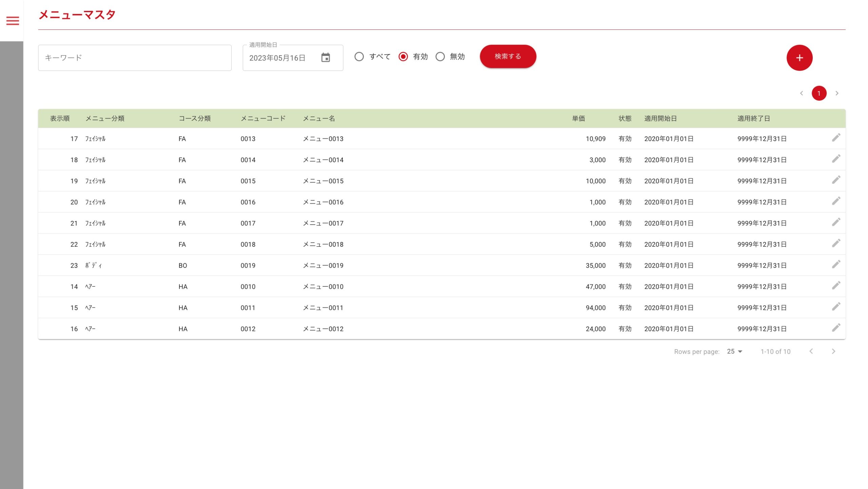The width and height of the screenshot is (868, 489).
Task: Open the rows per page dropdown
Action: (734, 352)
